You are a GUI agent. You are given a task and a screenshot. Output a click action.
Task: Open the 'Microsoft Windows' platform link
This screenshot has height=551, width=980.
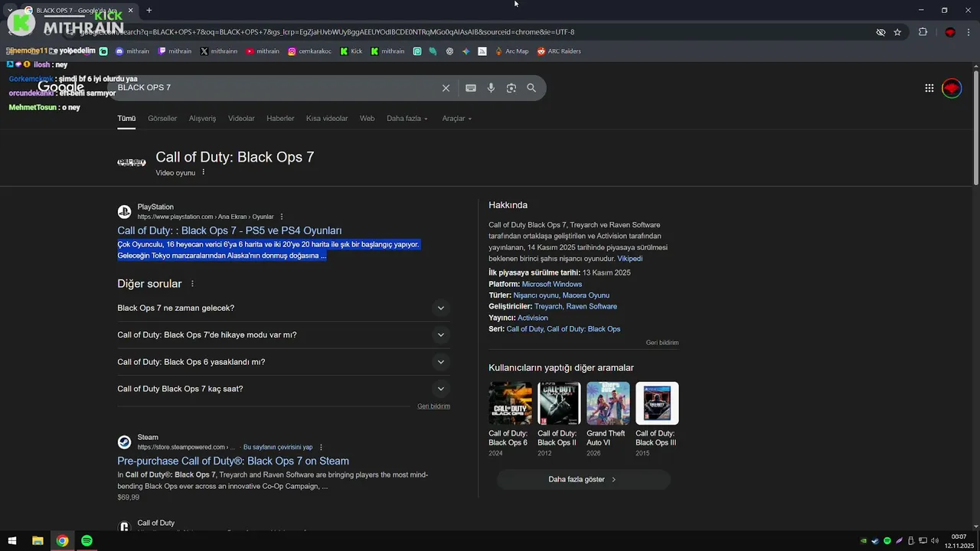point(552,284)
